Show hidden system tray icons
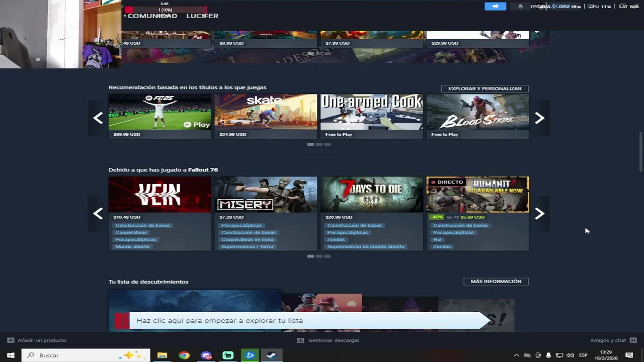The image size is (644, 362). coord(516,355)
